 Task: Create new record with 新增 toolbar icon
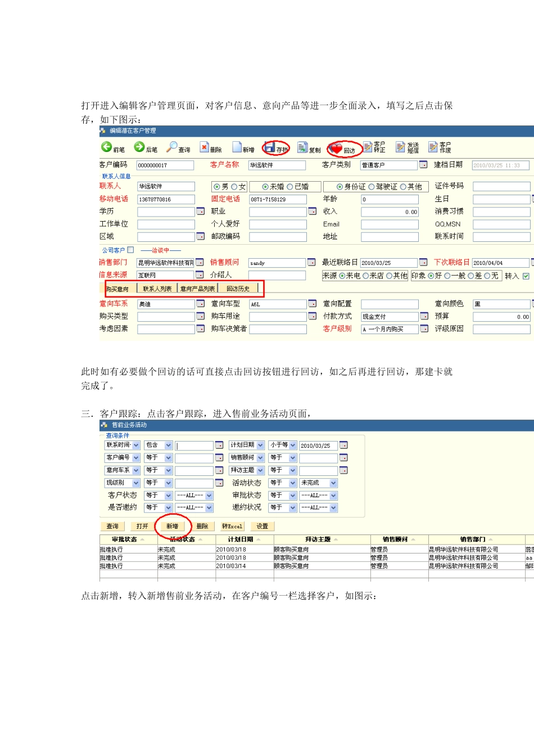click(x=243, y=147)
